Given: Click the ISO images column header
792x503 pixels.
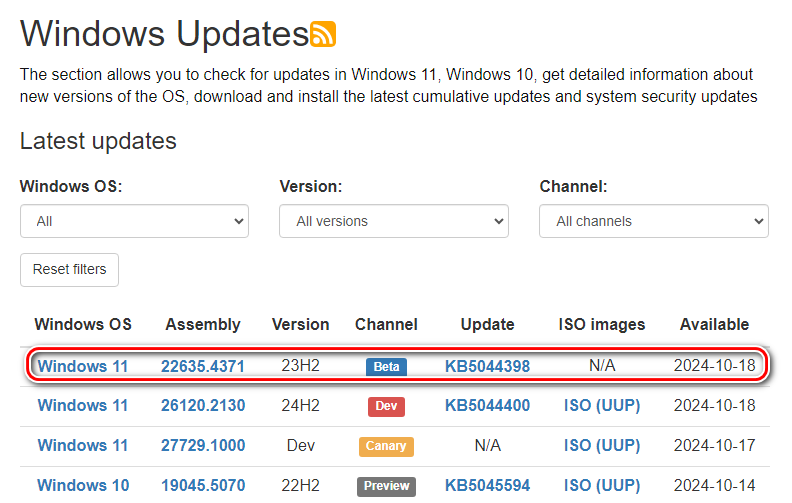Looking at the screenshot, I should tap(602, 324).
